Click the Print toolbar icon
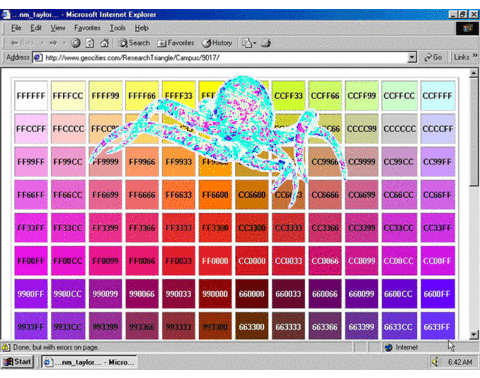The width and height of the screenshot is (480, 378). [x=266, y=43]
